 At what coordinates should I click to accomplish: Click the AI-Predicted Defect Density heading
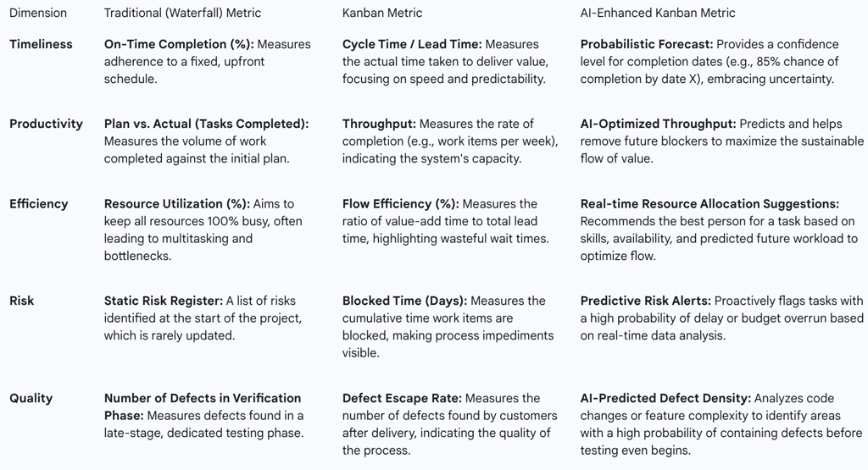[x=665, y=398]
